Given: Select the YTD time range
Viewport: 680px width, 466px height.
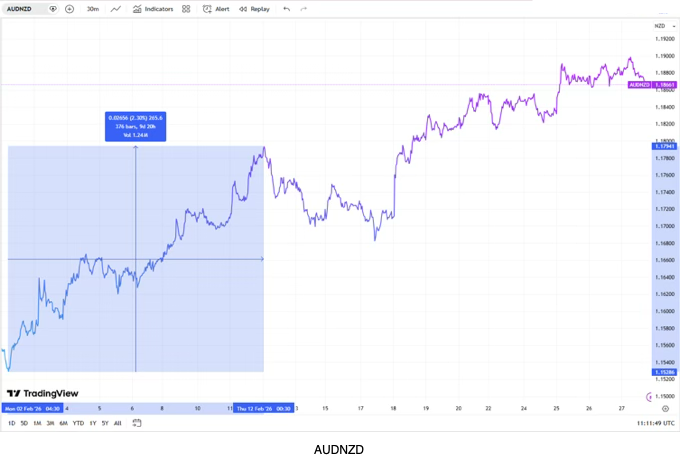Looking at the screenshot, I should click(78, 423).
